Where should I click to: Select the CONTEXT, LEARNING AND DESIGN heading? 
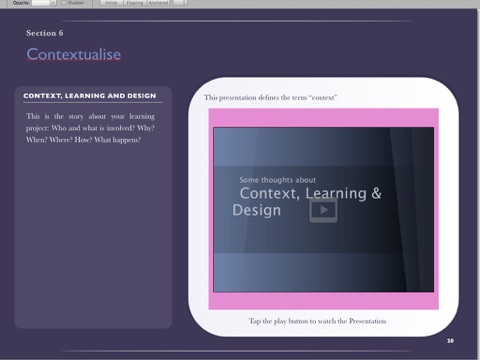tap(90, 96)
